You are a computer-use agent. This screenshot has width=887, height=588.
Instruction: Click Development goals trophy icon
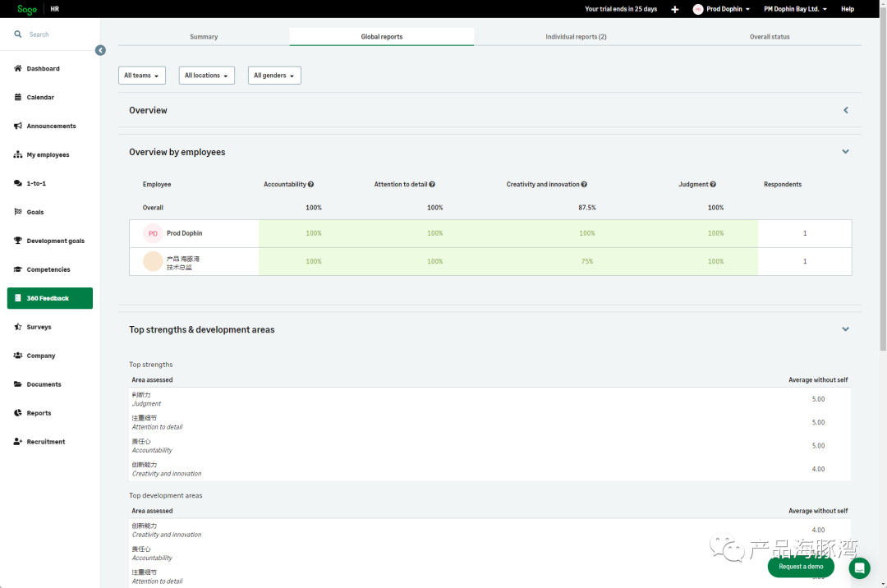[x=17, y=241]
